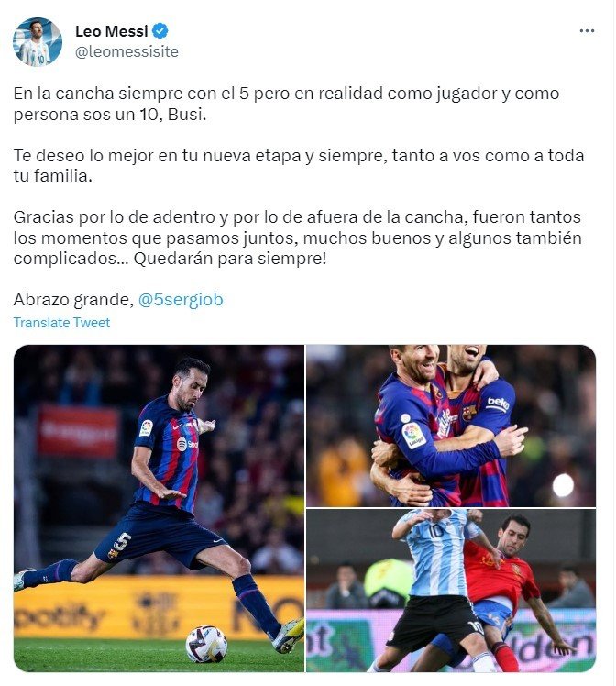Click the number 5 on Busquets' shorts
Screen dimensions: 616x686
pyautogui.click(x=122, y=542)
